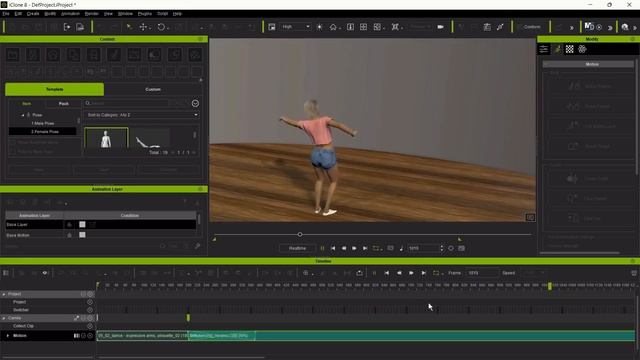Jump to start frame under viewport
The image size is (640, 360).
(x=333, y=248)
